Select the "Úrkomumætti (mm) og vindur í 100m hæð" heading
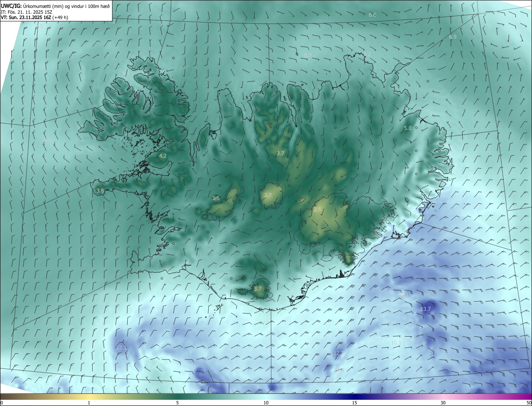 66,6
